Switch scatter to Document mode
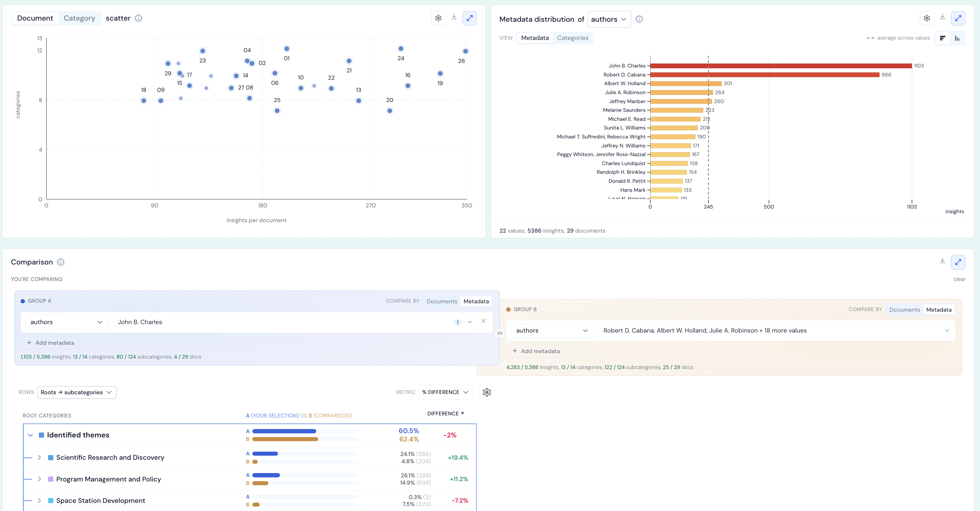The image size is (980, 511). [x=35, y=18]
